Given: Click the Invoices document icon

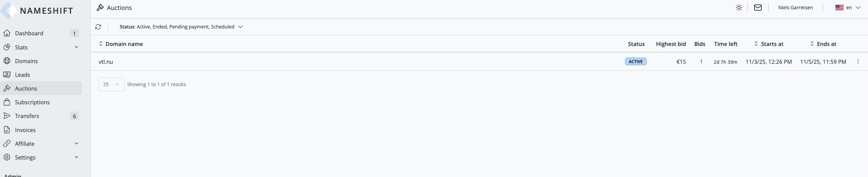Looking at the screenshot, I should pyautogui.click(x=7, y=130).
